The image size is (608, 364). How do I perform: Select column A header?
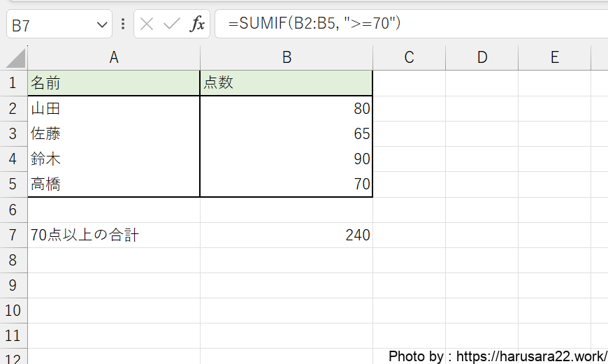point(114,58)
